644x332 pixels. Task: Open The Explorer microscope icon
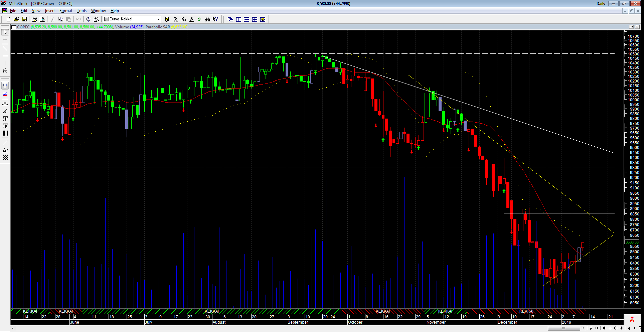click(191, 19)
